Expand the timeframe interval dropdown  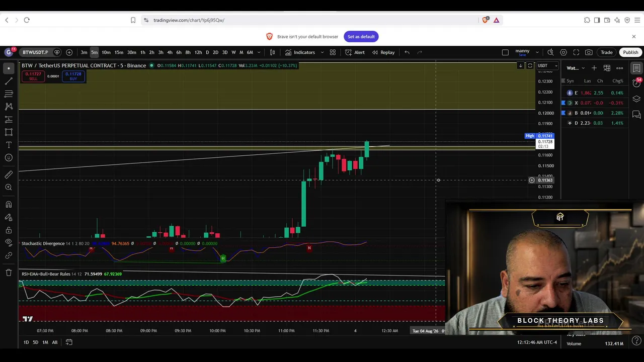coord(259,52)
